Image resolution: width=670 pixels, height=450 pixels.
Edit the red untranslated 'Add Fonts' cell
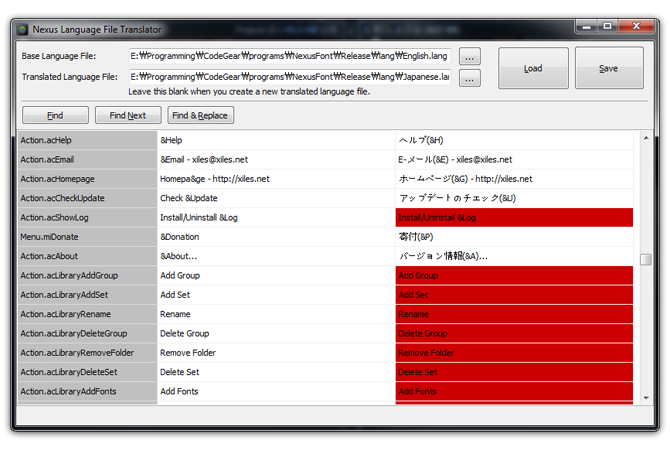(x=514, y=391)
